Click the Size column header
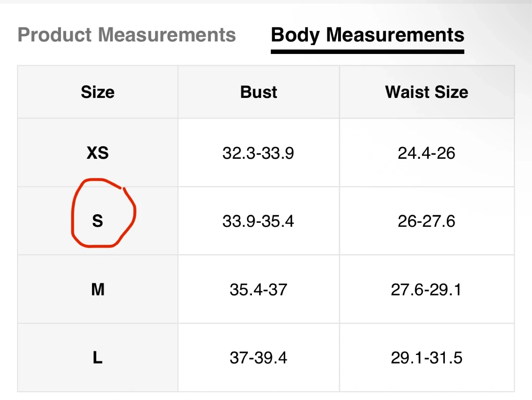Screen dimensions: 532x400 pyautogui.click(x=98, y=92)
